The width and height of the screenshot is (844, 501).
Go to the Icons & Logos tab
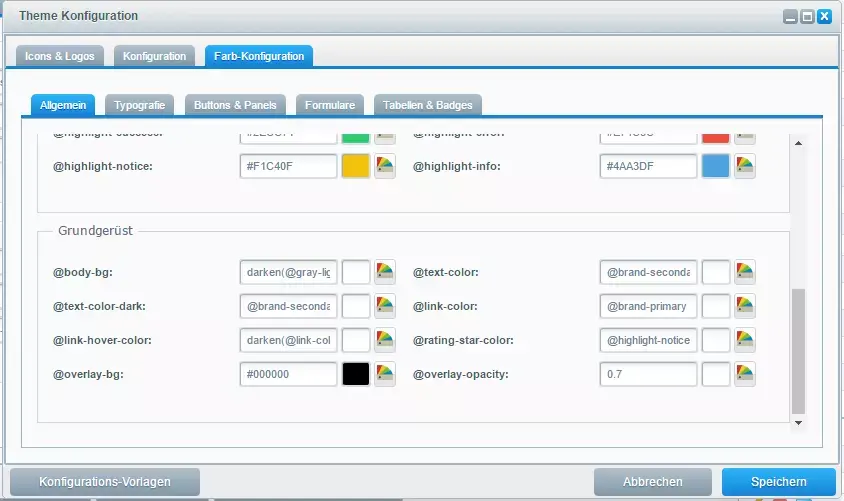[60, 56]
